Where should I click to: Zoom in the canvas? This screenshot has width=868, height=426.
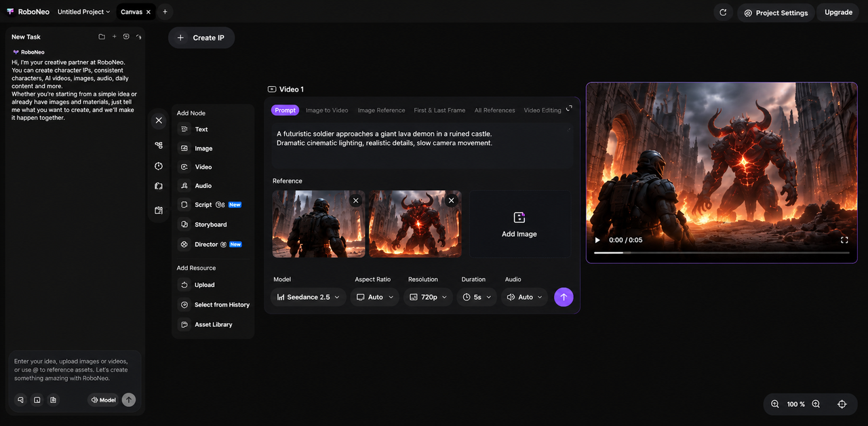coord(816,404)
